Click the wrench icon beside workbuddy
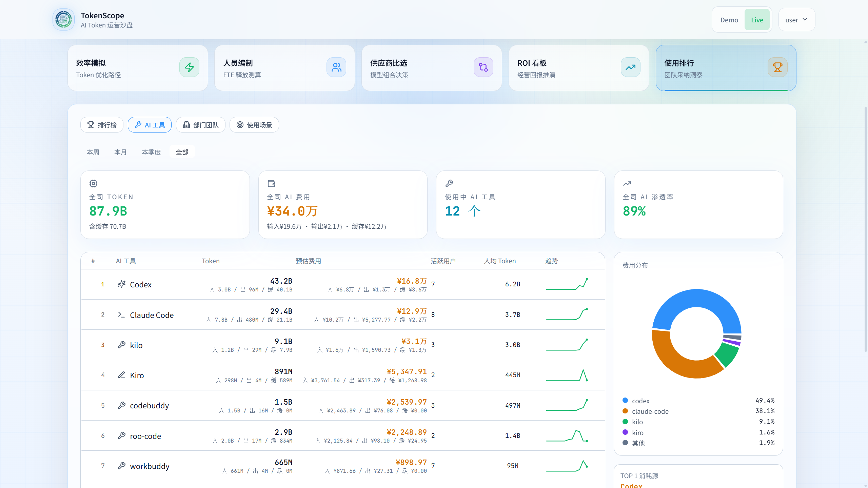 click(122, 466)
